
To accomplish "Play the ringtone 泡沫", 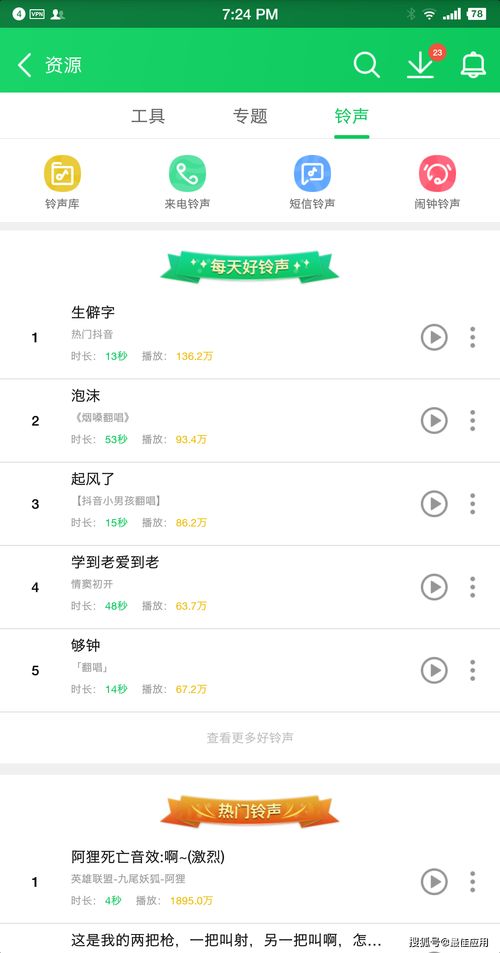I will (x=434, y=421).
